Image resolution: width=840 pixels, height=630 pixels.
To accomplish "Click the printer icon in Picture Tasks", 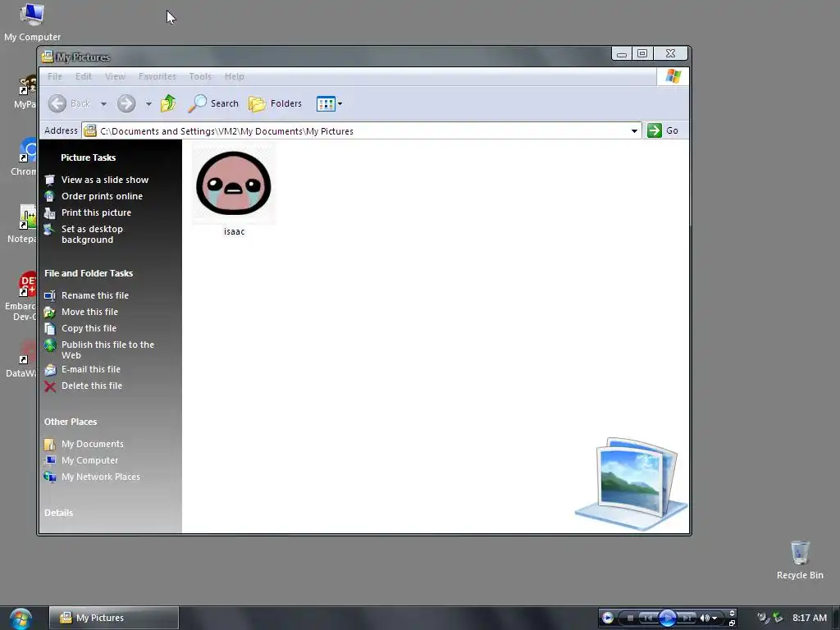I will point(50,213).
